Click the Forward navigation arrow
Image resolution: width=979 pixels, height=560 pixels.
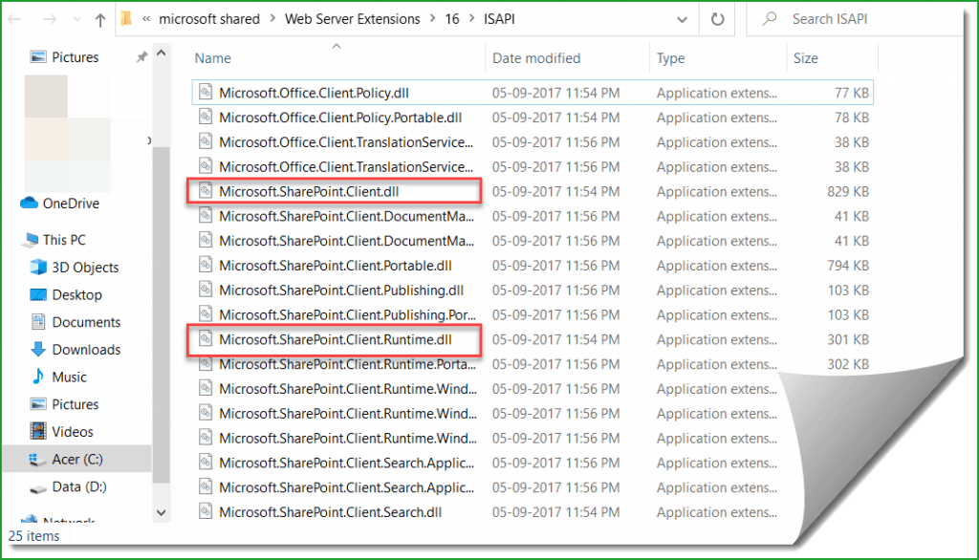(x=50, y=19)
